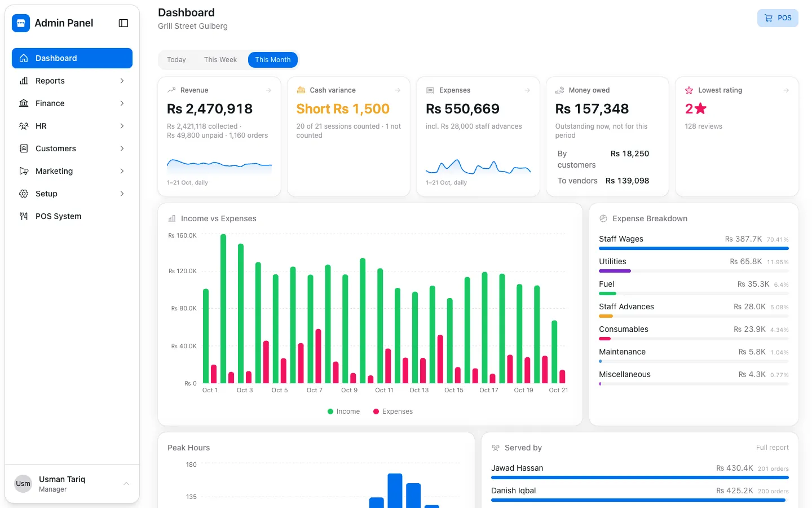Expand the Customers menu chevron

point(122,148)
